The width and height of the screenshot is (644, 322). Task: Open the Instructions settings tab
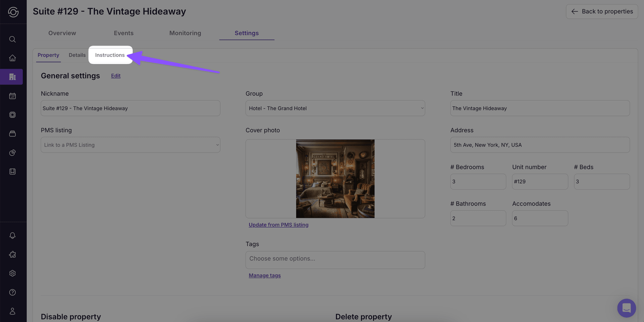click(x=110, y=55)
